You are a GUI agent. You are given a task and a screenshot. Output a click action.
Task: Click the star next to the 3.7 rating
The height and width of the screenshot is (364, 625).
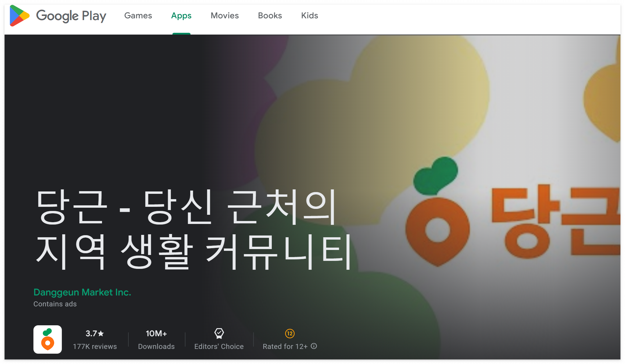click(x=101, y=334)
